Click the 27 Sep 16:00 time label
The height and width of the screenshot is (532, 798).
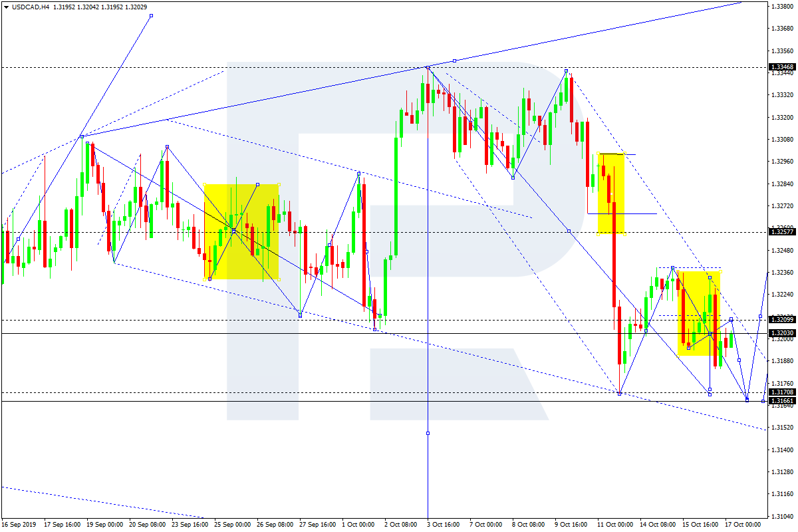pyautogui.click(x=319, y=525)
